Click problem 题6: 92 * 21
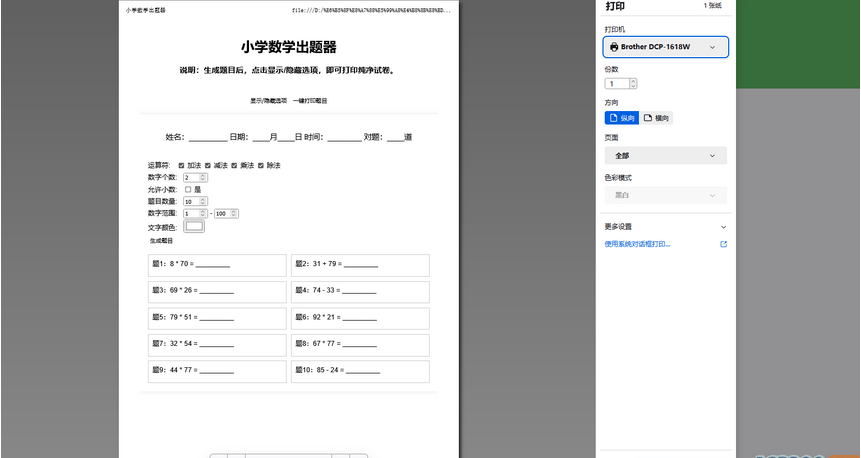Screen dimensions: 861x458 360,319
